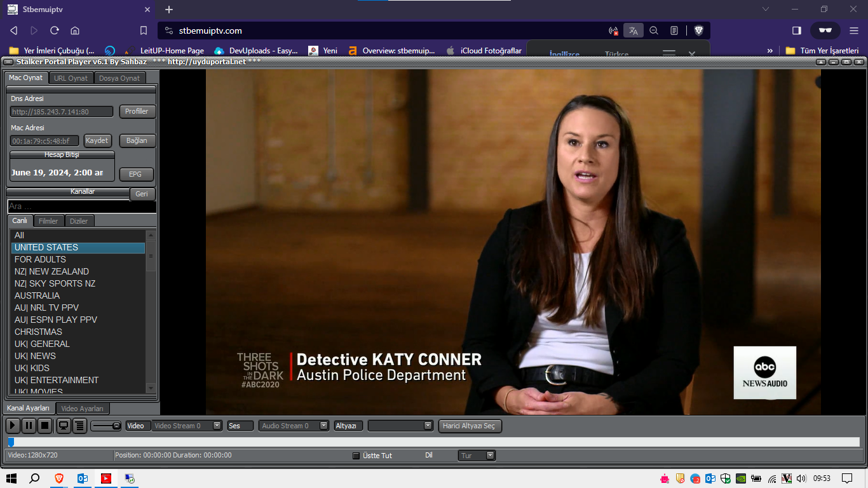Select NZ| SKY SPORTS NZ category
This screenshot has height=488, width=868.
tap(78, 283)
